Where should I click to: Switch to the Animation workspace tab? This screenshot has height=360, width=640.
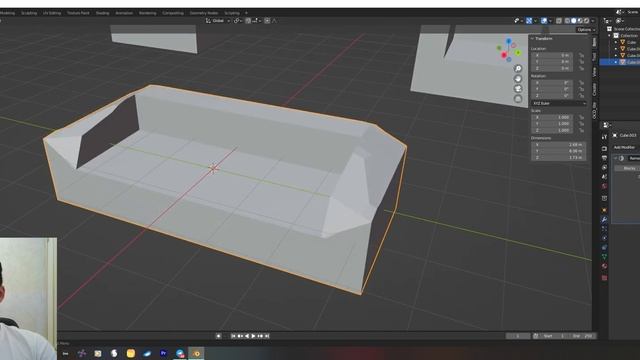pyautogui.click(x=124, y=13)
